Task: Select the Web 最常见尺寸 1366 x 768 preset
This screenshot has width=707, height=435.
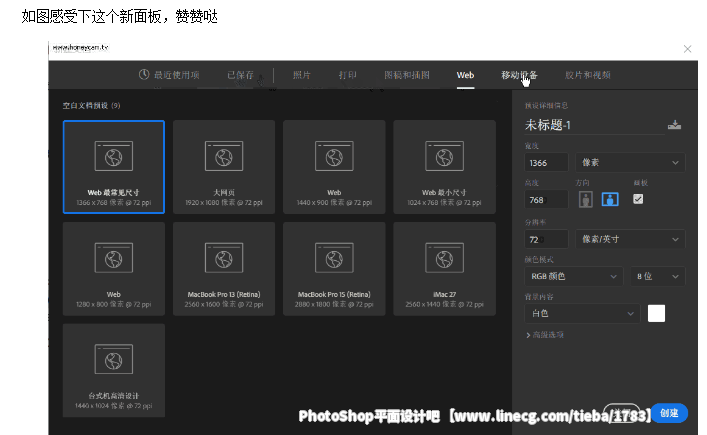Action: click(x=114, y=167)
